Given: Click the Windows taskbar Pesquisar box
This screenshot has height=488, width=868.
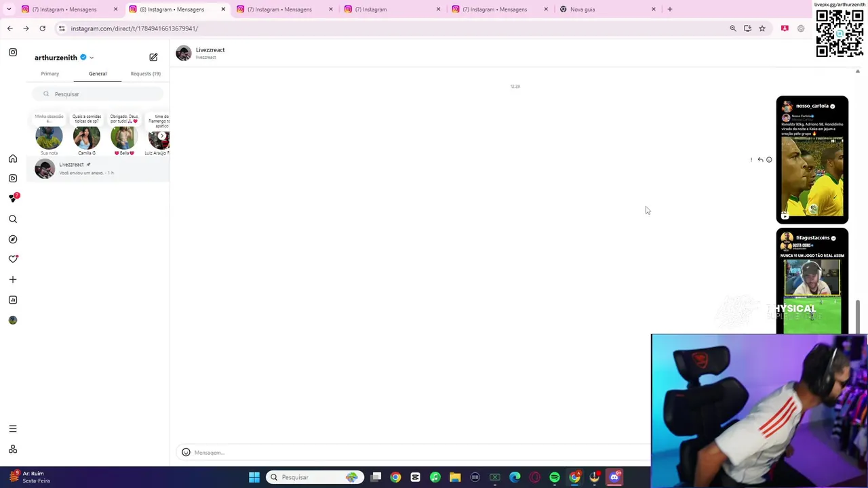Looking at the screenshot, I should tap(315, 477).
